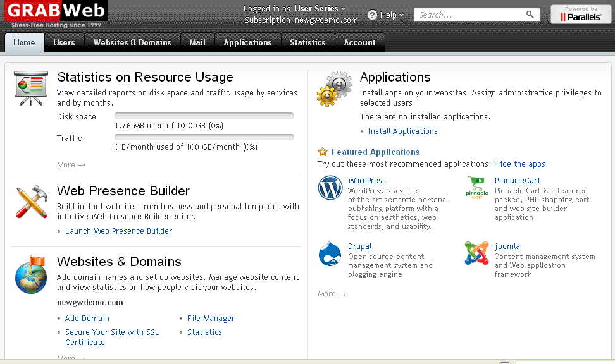Open the Mail tab
The height and width of the screenshot is (364, 615).
(197, 43)
